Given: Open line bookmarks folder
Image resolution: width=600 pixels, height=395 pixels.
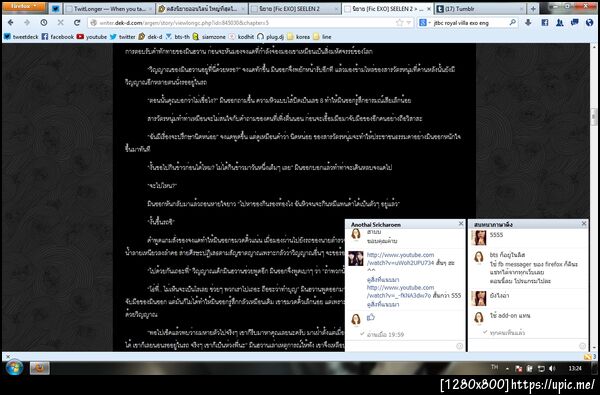Looking at the screenshot, I should [x=322, y=37].
